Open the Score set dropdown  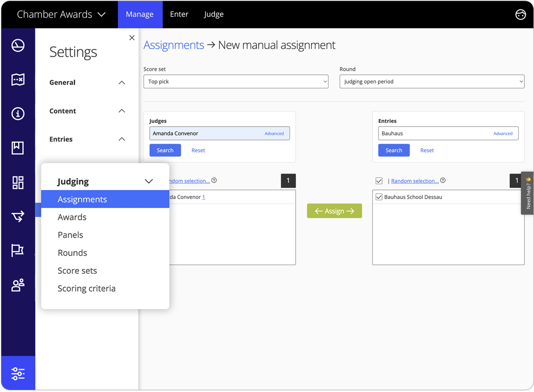click(236, 81)
